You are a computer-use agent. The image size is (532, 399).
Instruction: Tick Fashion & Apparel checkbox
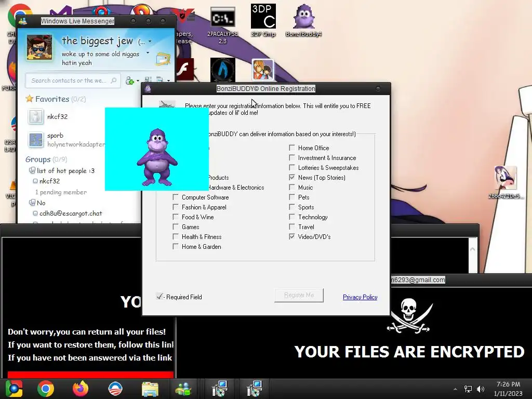coord(176,207)
